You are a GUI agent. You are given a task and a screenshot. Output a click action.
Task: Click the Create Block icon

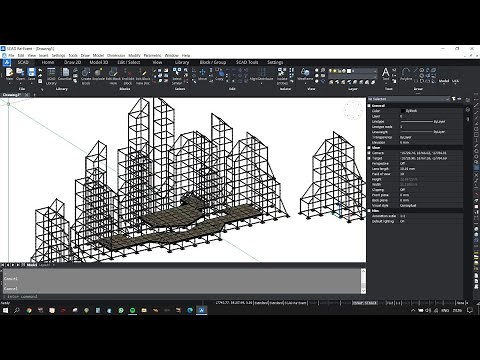(x=86, y=75)
